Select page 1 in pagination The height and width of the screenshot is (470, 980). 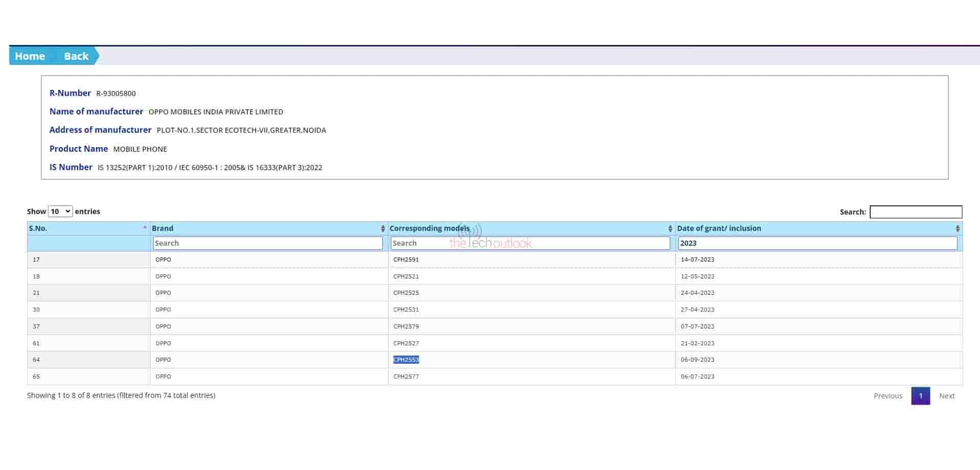pyautogui.click(x=920, y=396)
